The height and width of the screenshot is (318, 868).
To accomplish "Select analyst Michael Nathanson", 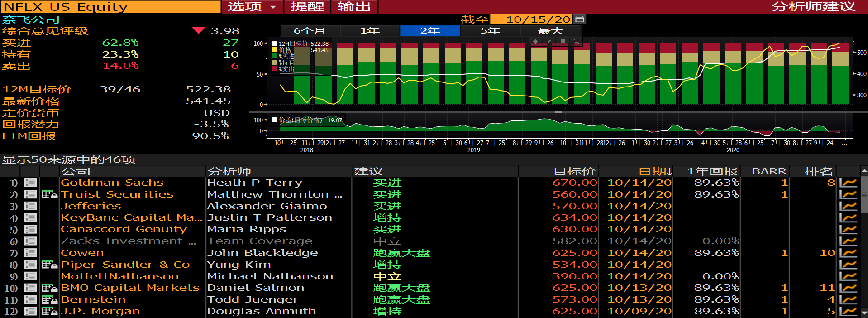I will (270, 276).
